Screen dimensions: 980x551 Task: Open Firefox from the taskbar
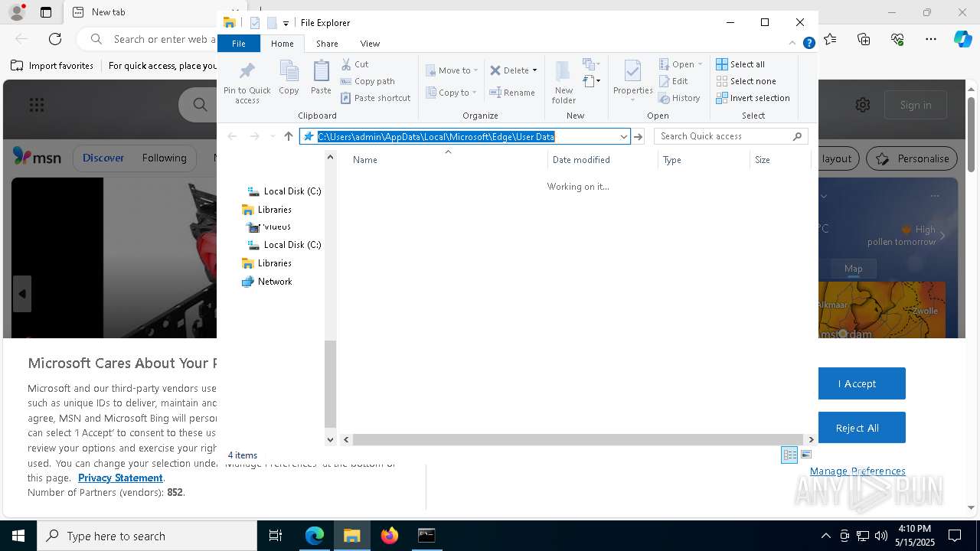point(390,536)
